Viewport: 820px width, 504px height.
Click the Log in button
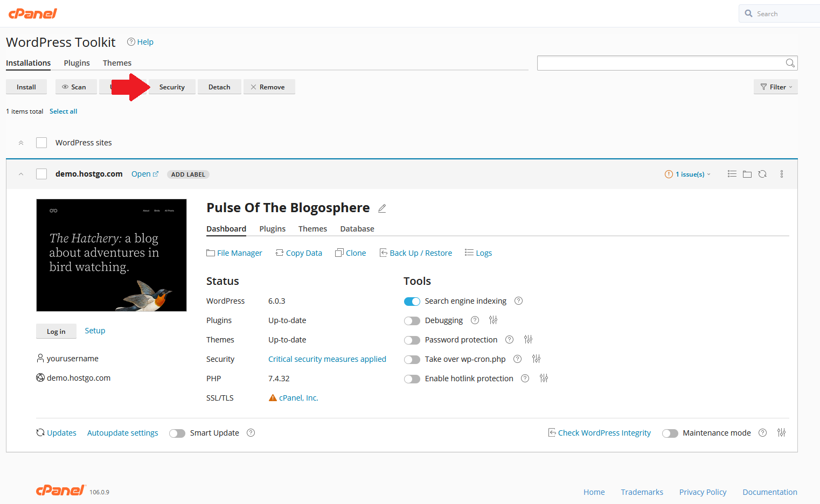click(x=56, y=332)
